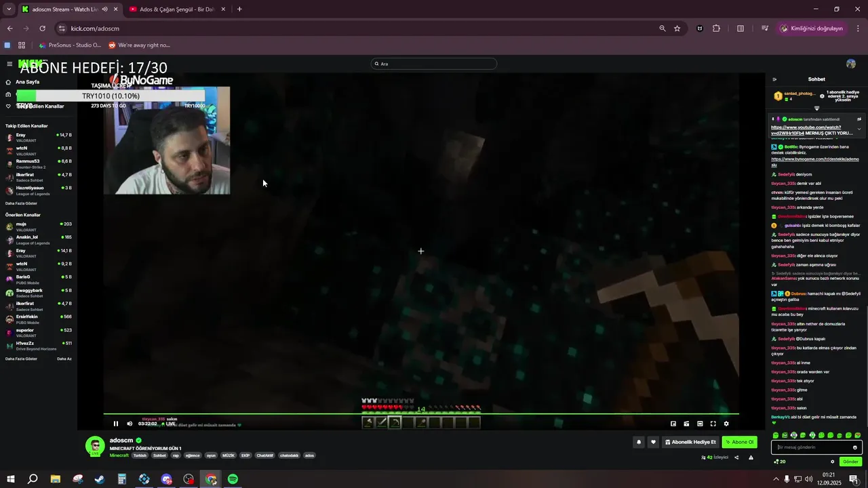Click the Turkish tag below title

click(x=140, y=455)
